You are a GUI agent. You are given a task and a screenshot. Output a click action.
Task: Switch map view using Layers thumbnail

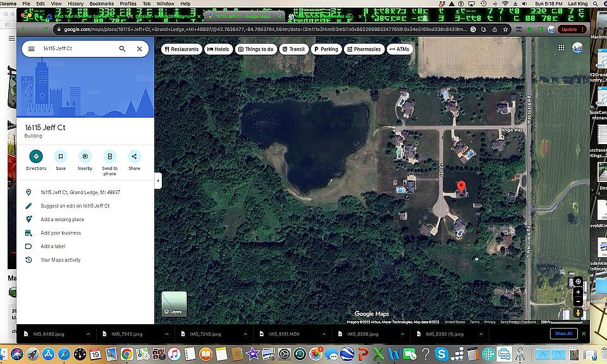tap(175, 303)
